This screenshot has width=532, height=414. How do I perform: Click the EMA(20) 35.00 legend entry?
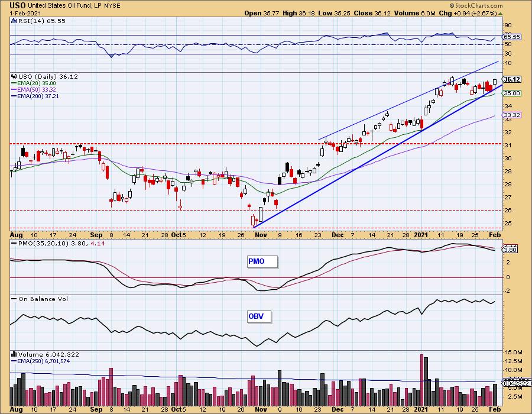[x=37, y=83]
